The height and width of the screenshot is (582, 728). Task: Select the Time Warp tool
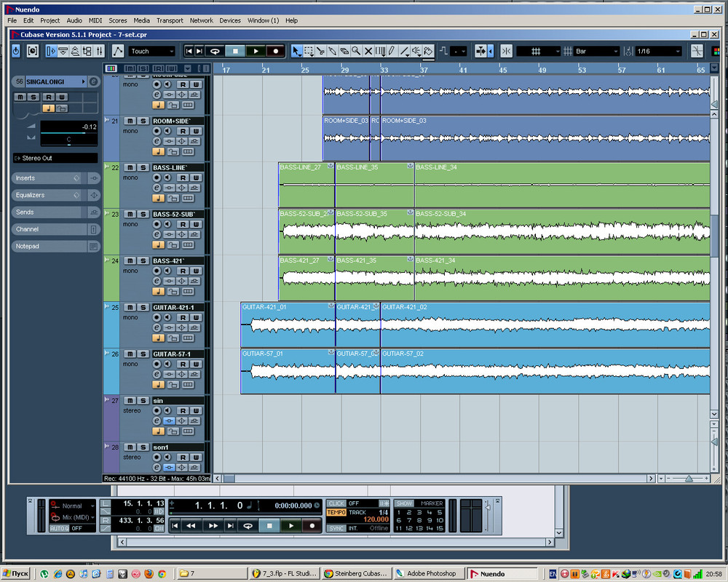380,51
